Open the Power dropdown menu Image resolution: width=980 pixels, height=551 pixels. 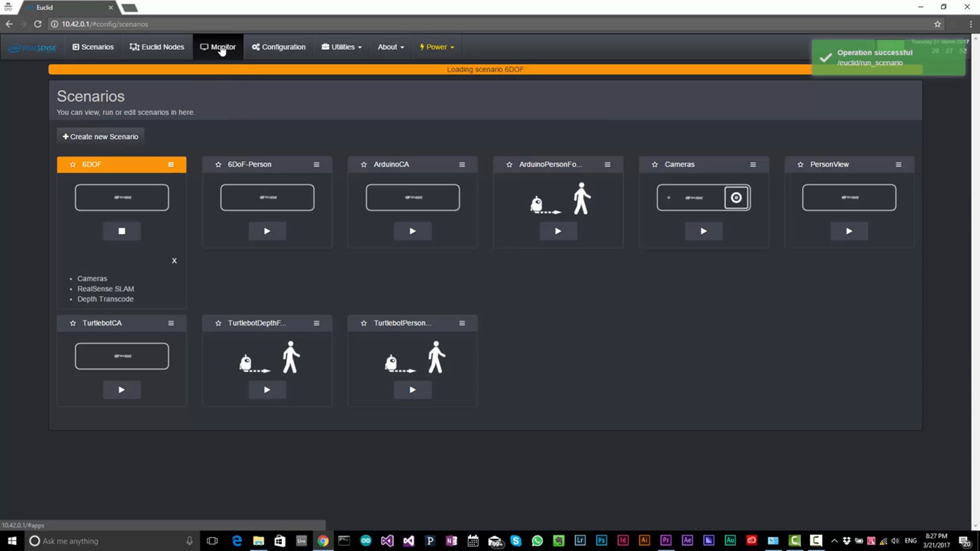[437, 47]
